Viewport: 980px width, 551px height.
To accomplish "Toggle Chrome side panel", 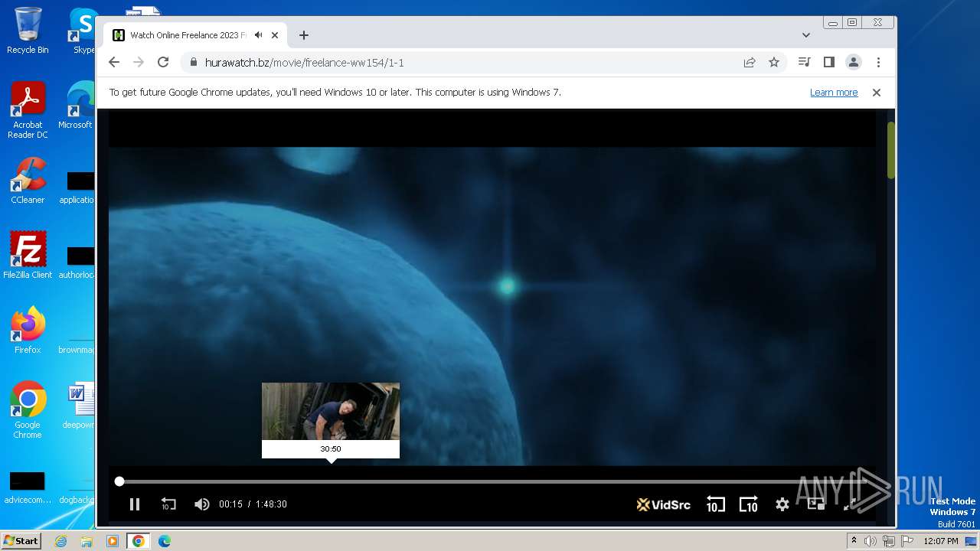I will [x=828, y=63].
